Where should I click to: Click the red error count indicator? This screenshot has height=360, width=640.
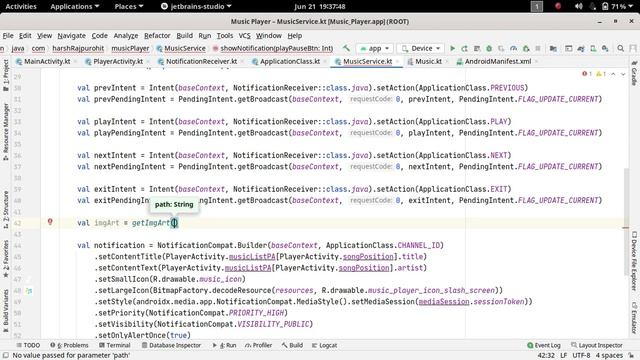tap(587, 74)
